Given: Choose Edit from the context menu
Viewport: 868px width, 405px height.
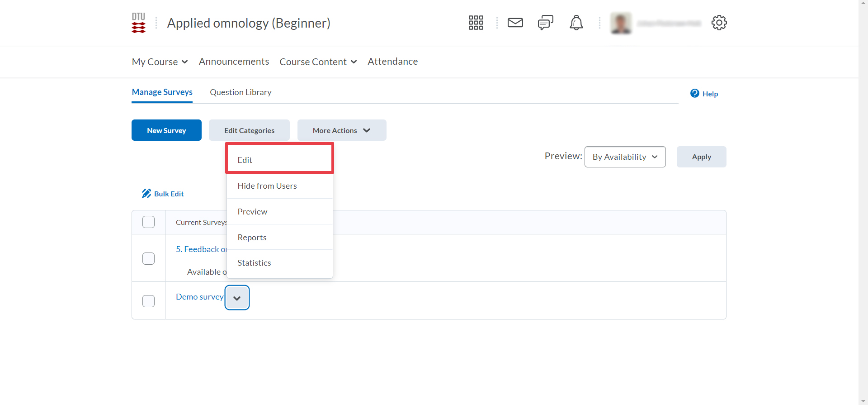Looking at the screenshot, I should pyautogui.click(x=279, y=160).
